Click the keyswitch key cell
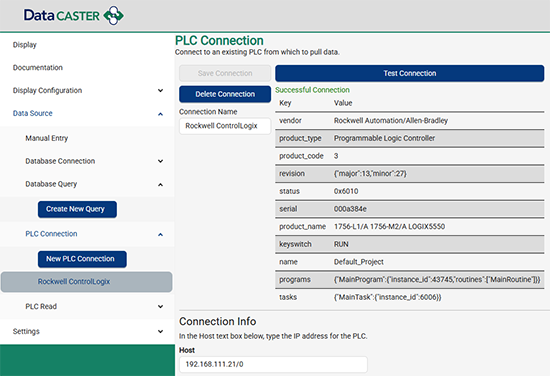 tap(295, 244)
